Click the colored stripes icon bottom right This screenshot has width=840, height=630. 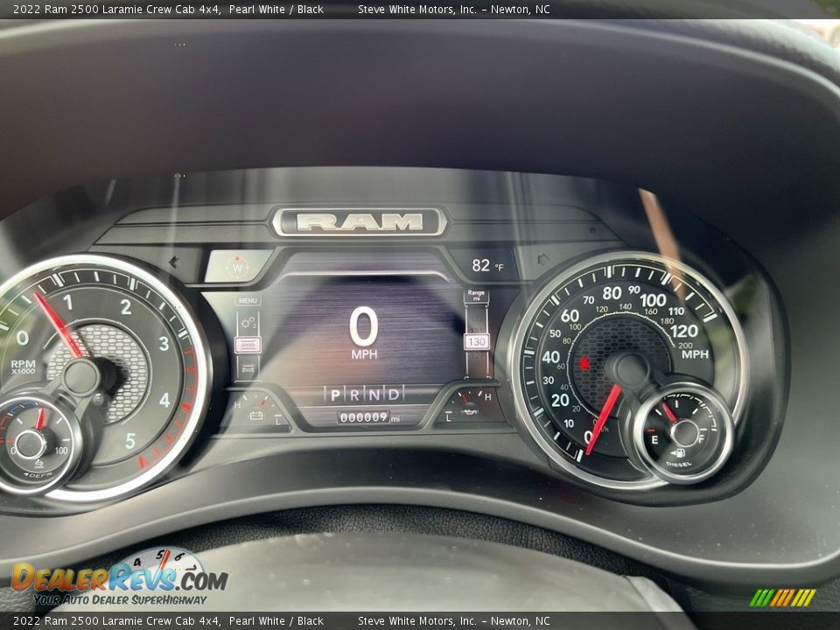click(782, 598)
